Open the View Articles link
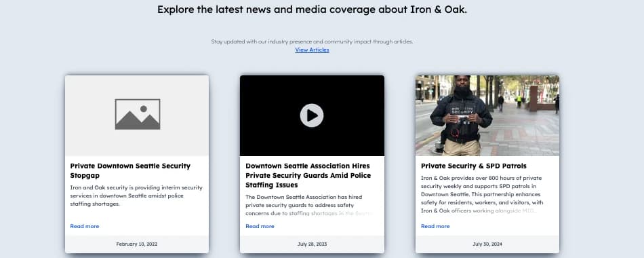 tap(312, 50)
